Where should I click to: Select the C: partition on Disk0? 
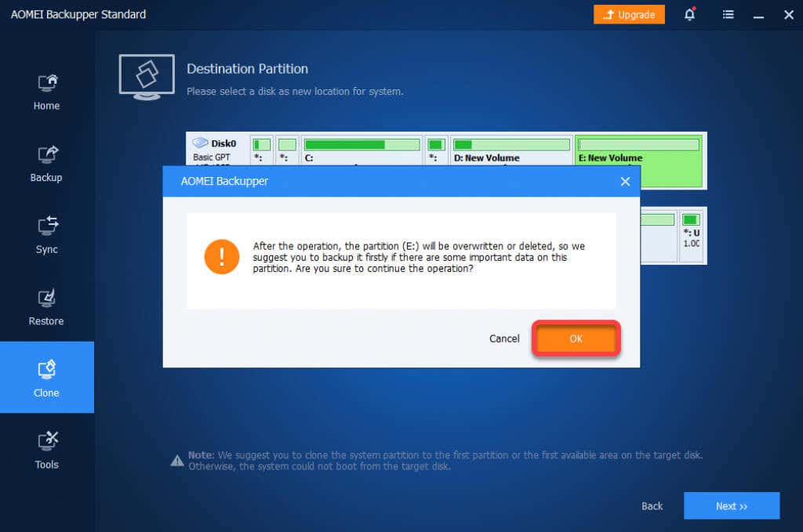pyautogui.click(x=362, y=150)
